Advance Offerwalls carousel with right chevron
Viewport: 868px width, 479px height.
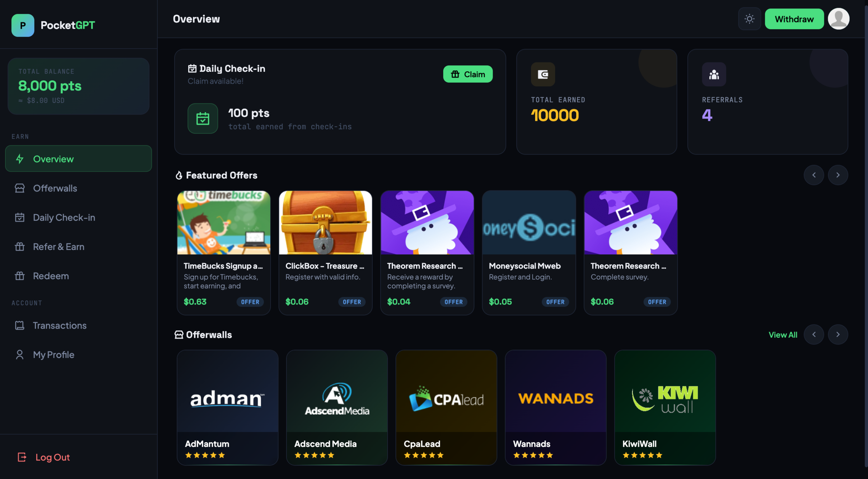pyautogui.click(x=838, y=335)
